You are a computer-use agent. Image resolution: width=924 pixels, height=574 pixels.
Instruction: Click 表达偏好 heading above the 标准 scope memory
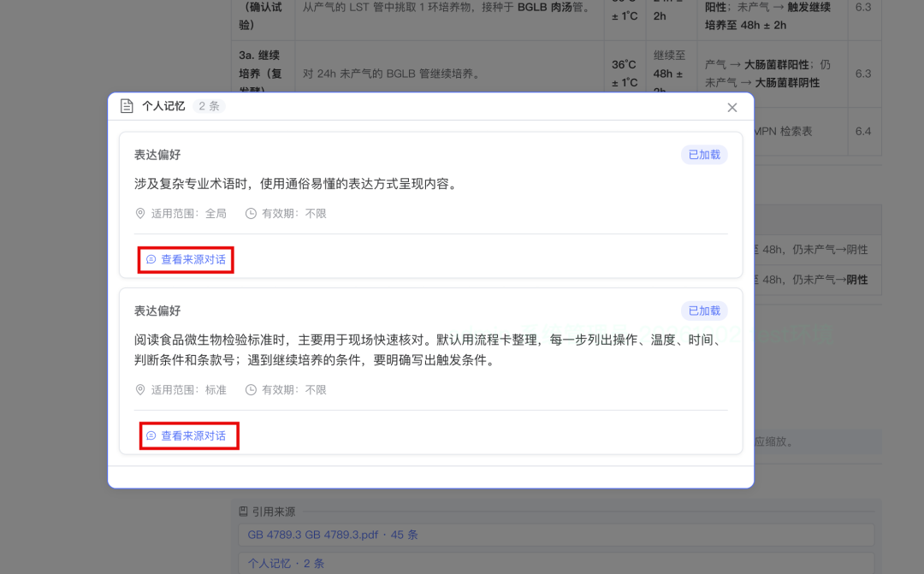tap(157, 311)
